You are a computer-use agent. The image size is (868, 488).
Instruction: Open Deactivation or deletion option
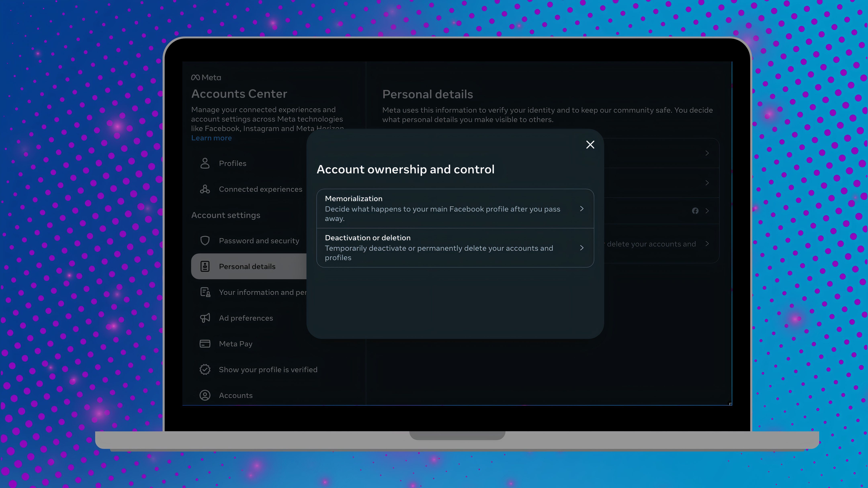tap(455, 248)
